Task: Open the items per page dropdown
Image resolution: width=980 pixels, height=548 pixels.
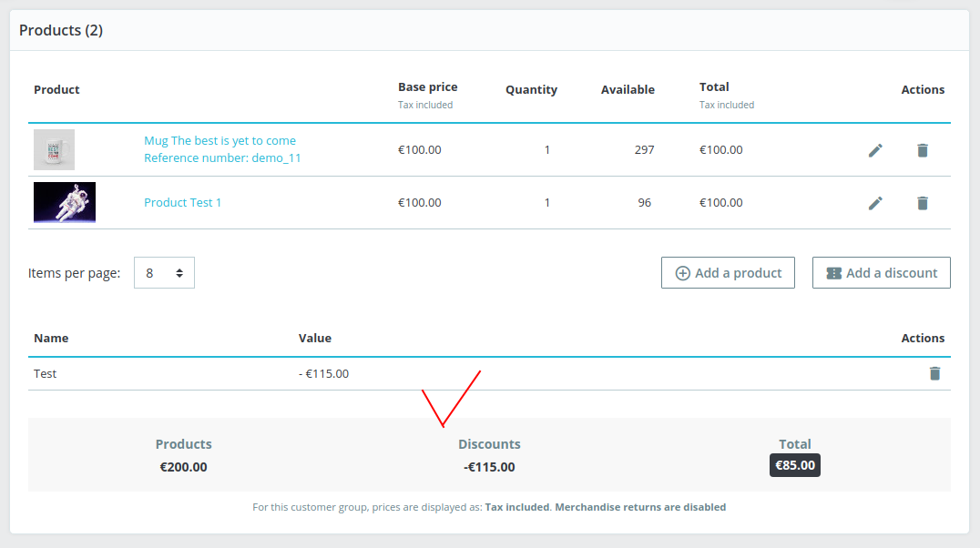Action: tap(164, 272)
